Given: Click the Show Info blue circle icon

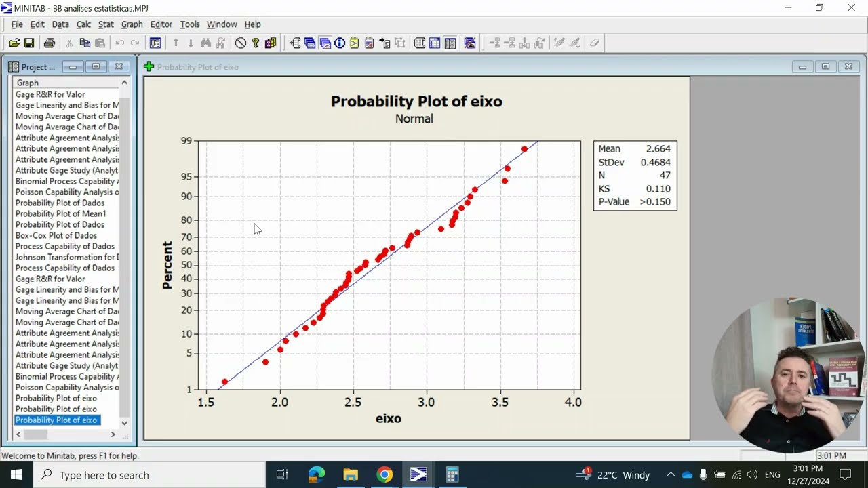Looking at the screenshot, I should click(340, 43).
